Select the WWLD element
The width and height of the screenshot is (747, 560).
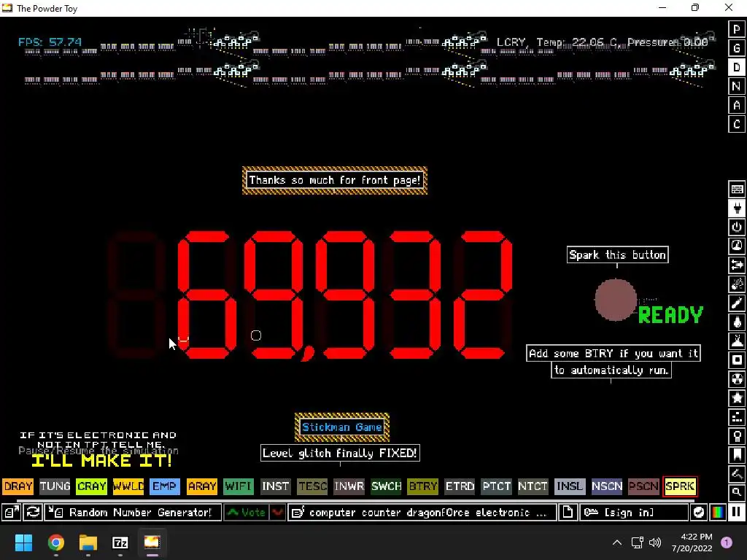(x=128, y=486)
